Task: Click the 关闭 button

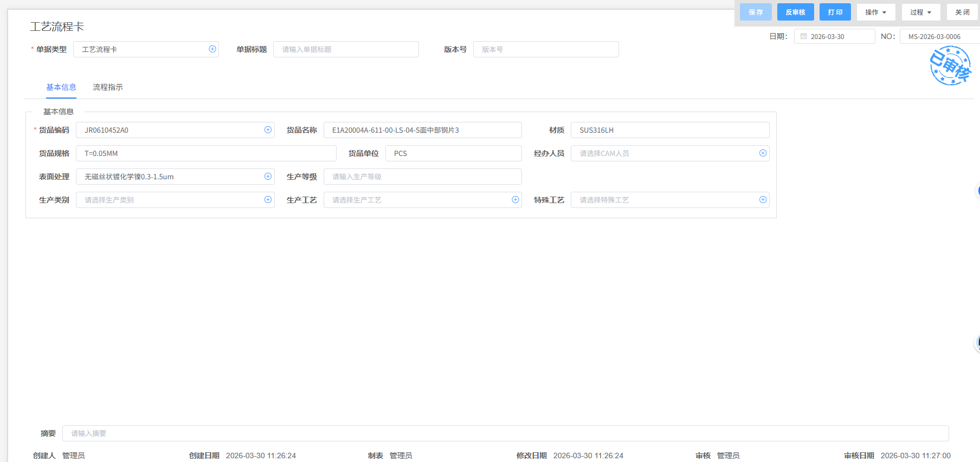Action: [962, 12]
